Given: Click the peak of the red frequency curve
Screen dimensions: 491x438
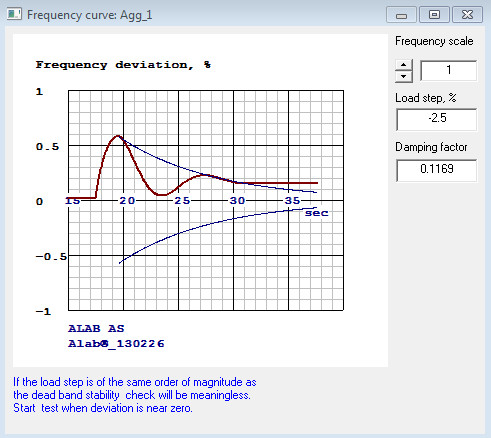Looking at the screenshot, I should tap(117, 136).
